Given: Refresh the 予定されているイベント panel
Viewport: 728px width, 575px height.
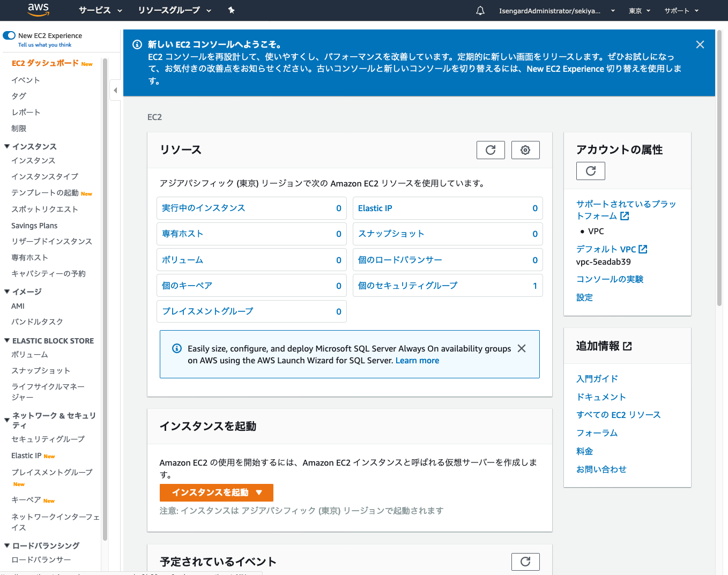Looking at the screenshot, I should pyautogui.click(x=525, y=562).
